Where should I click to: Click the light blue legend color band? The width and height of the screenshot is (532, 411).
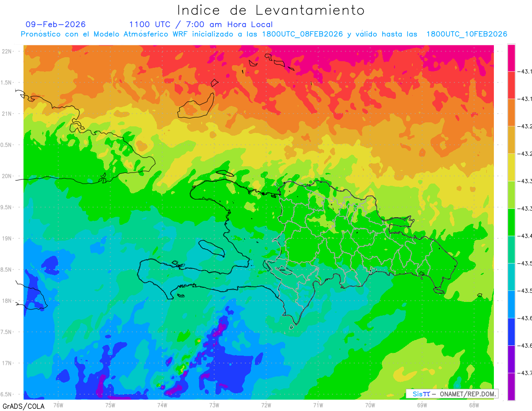tap(511, 304)
